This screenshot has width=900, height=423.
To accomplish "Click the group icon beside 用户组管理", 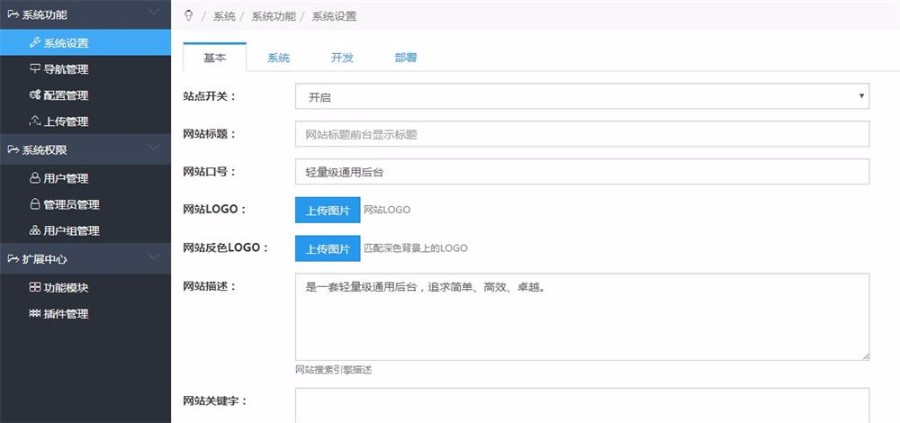I will (34, 231).
